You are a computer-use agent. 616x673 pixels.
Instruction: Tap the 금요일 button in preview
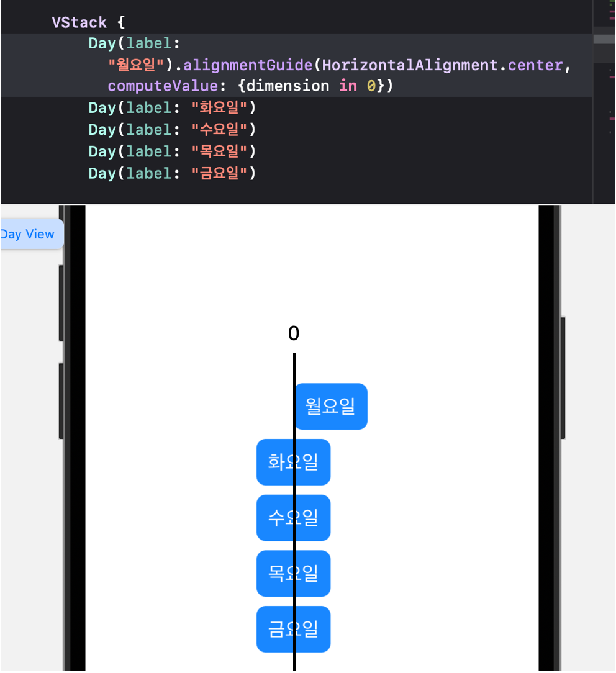tap(293, 629)
